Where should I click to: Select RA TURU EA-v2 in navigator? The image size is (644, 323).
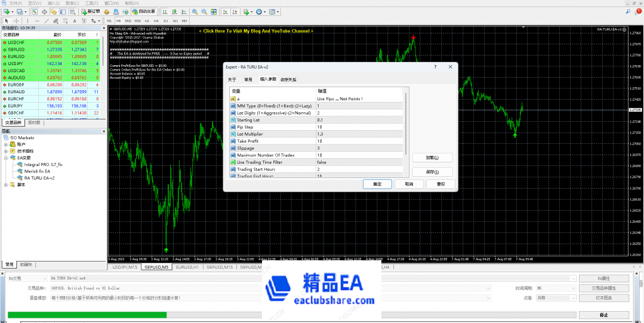39,178
